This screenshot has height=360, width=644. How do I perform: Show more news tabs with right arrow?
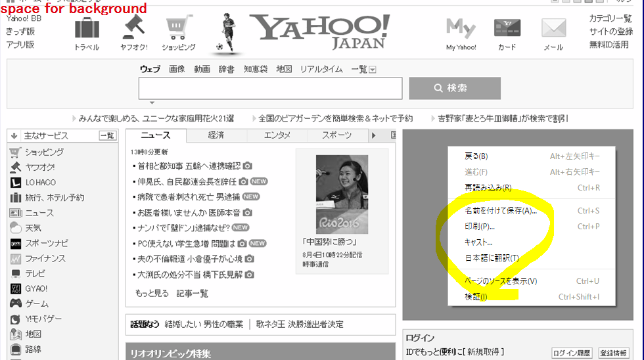click(x=374, y=135)
